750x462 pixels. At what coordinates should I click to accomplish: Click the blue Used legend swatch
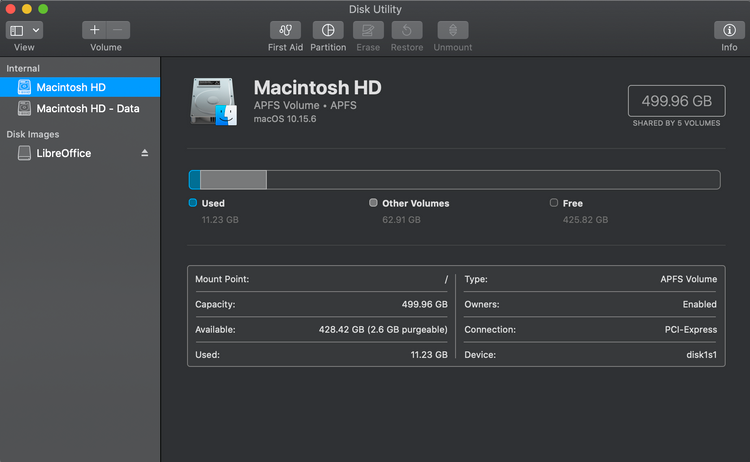tap(193, 202)
